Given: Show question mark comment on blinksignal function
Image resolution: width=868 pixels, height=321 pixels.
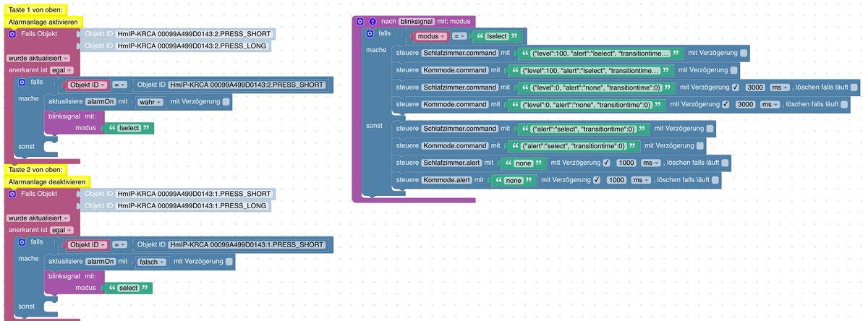Looking at the screenshot, I should [x=373, y=22].
